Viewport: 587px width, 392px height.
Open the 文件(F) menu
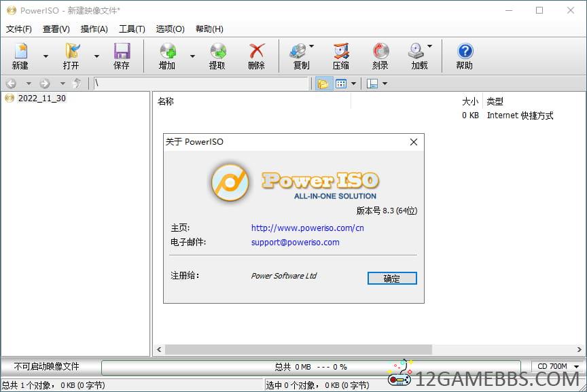tap(19, 29)
